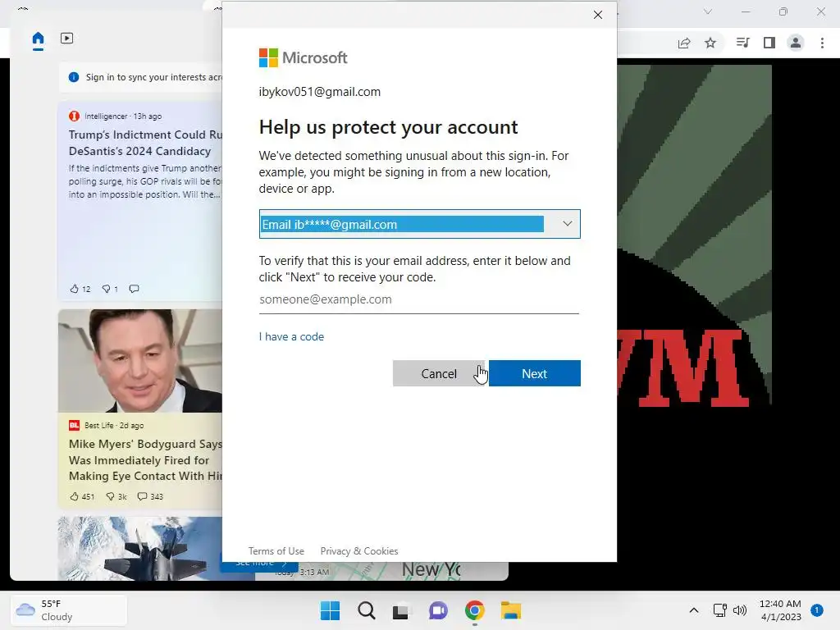Show hidden system tray icons
840x630 pixels.
694,610
